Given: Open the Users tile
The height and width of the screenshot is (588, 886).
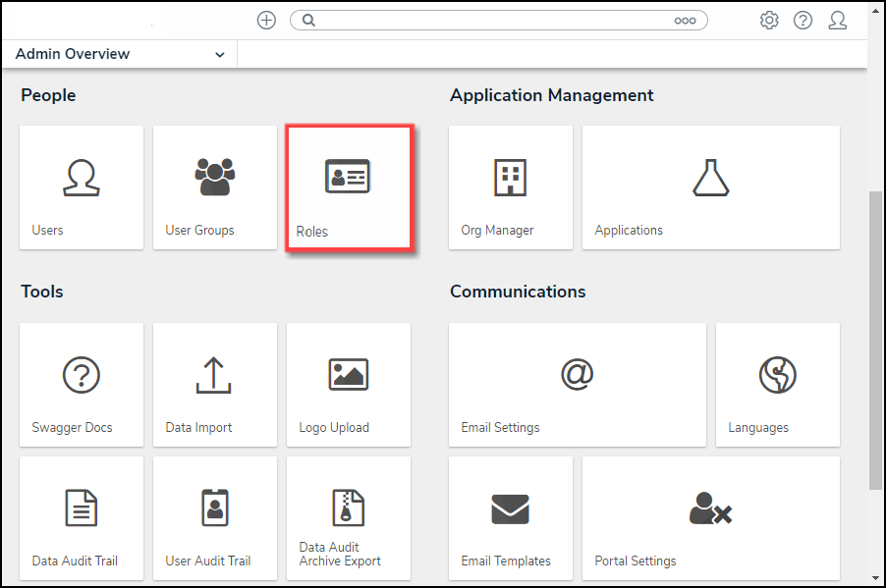Looking at the screenshot, I should [x=82, y=187].
